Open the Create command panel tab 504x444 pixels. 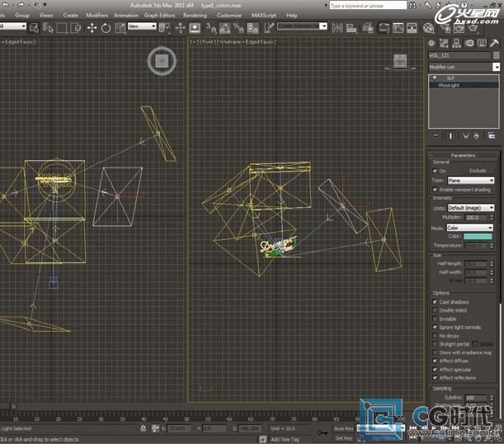point(431,43)
